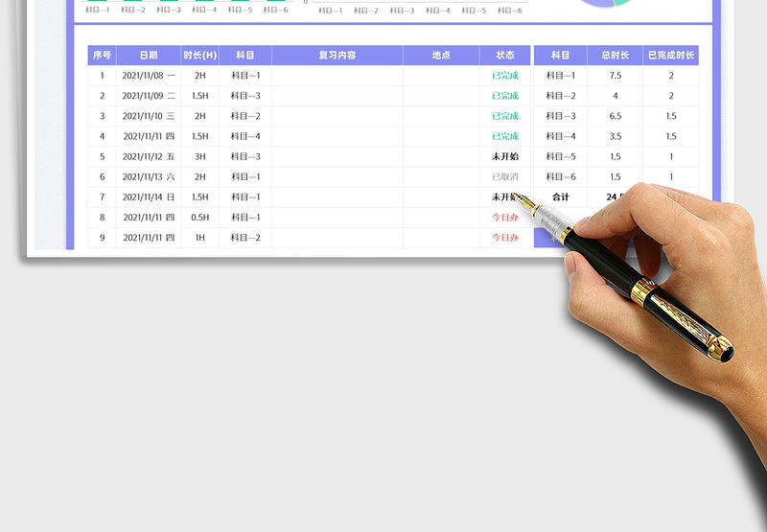The height and width of the screenshot is (532, 767).
Task: Select the 复习内容 header cell
Action: (x=337, y=56)
